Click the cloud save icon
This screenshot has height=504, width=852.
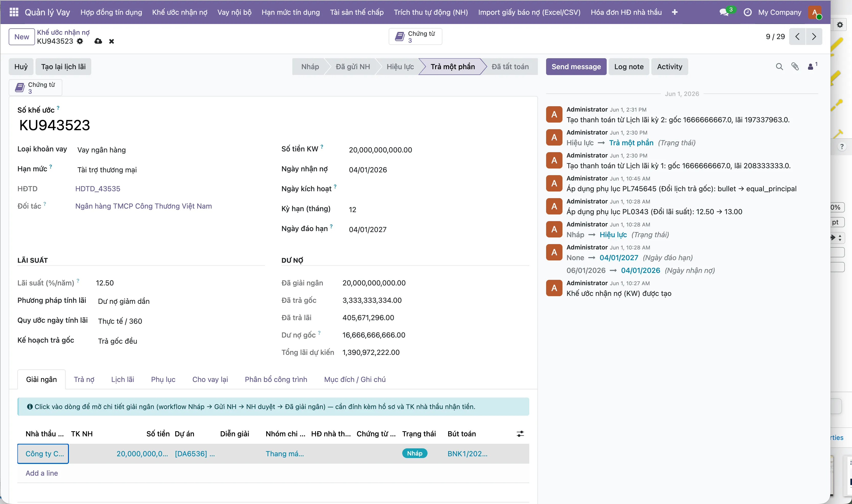click(x=98, y=41)
